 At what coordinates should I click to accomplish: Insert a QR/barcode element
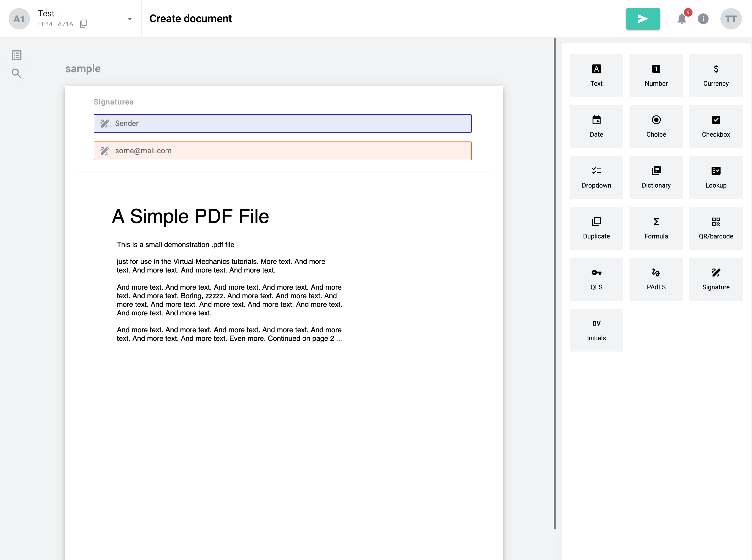tap(716, 228)
